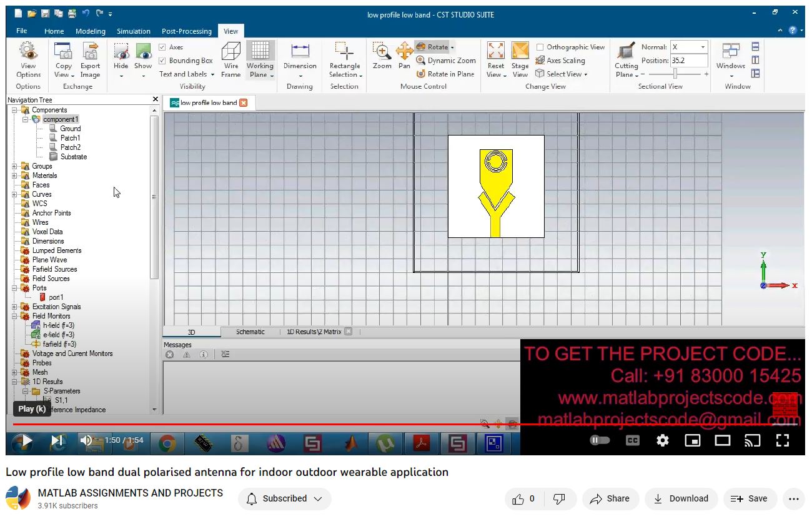Disable the Bounding Box checkbox
This screenshot has width=812, height=519.
tap(162, 61)
